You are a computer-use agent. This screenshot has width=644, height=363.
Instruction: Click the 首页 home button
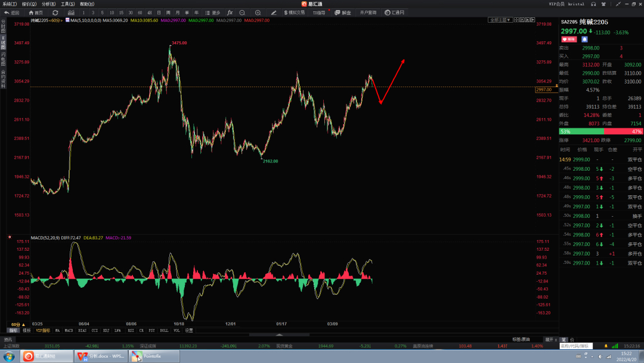click(36, 13)
